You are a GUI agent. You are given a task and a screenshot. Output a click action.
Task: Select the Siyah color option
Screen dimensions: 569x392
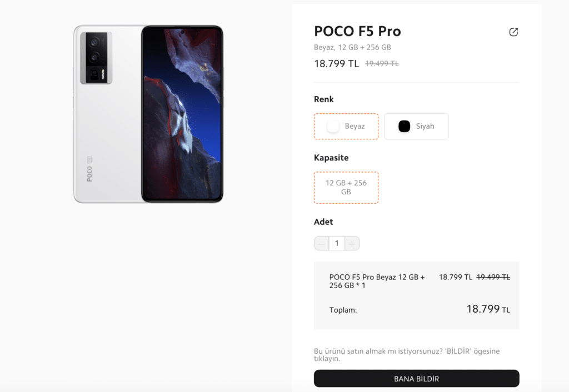coord(416,126)
